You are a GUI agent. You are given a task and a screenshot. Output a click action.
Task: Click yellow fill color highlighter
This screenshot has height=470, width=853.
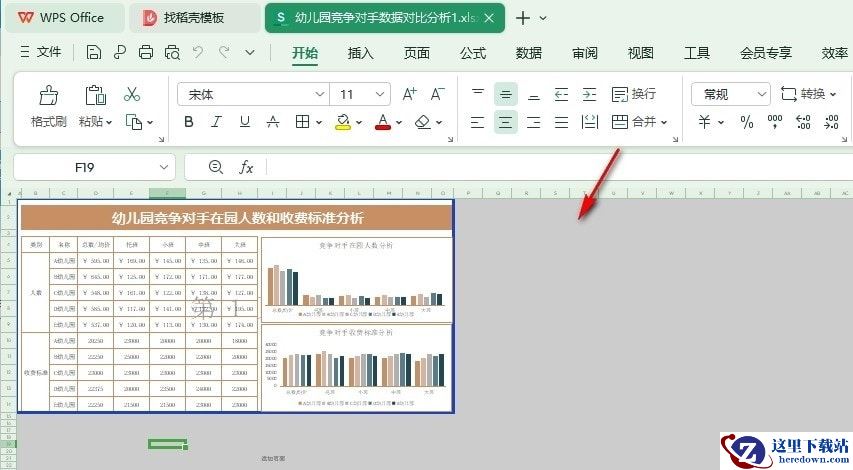click(x=343, y=122)
